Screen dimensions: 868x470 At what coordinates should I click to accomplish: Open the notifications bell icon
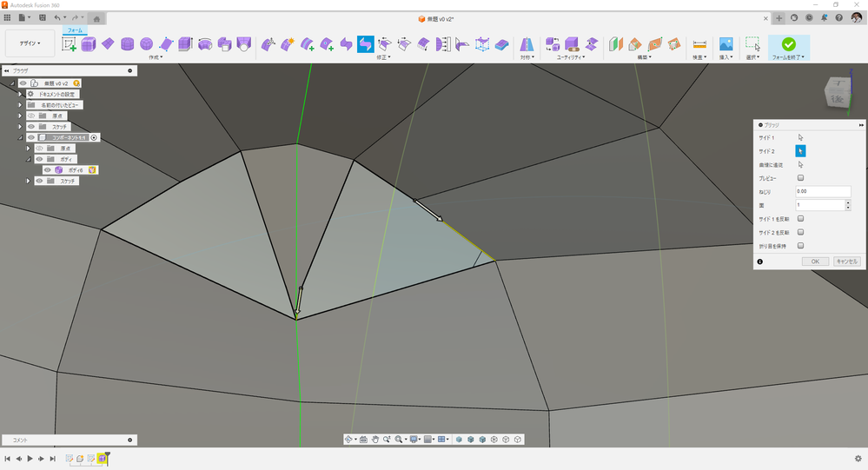click(x=825, y=17)
